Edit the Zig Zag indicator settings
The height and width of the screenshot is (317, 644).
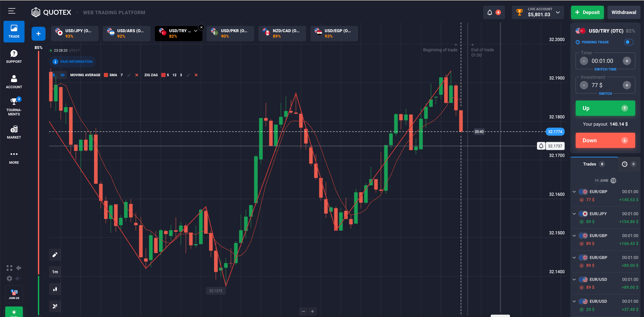tap(188, 75)
